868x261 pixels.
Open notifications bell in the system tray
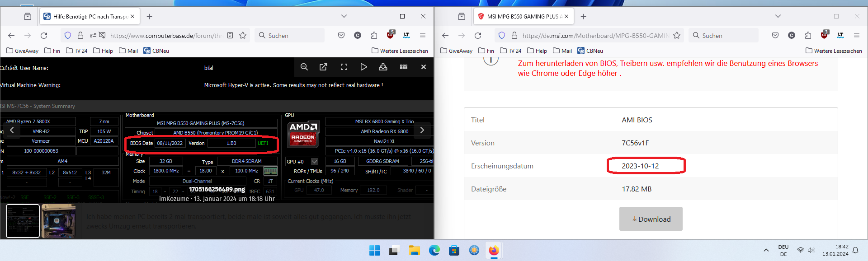tap(855, 250)
